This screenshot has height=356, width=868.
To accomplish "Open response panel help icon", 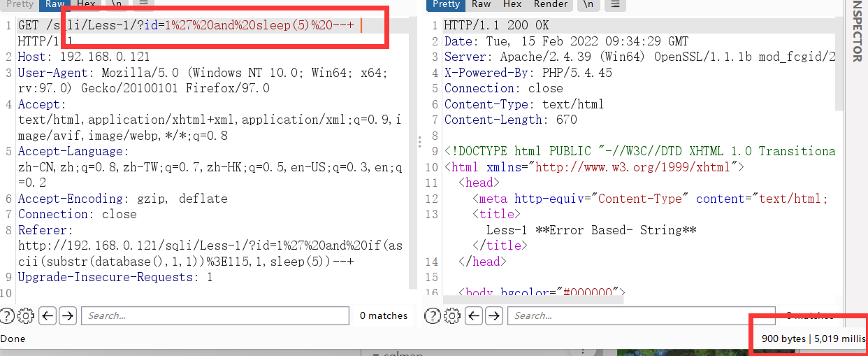I will (433, 315).
